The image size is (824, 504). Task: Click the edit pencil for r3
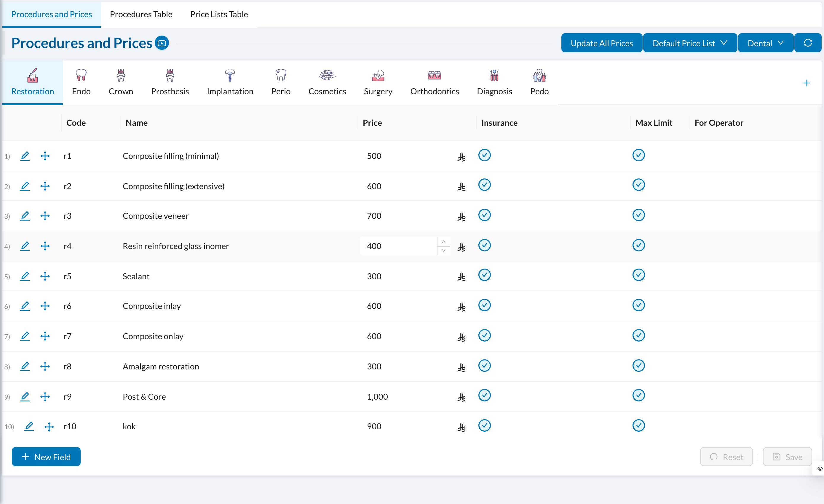[25, 216]
